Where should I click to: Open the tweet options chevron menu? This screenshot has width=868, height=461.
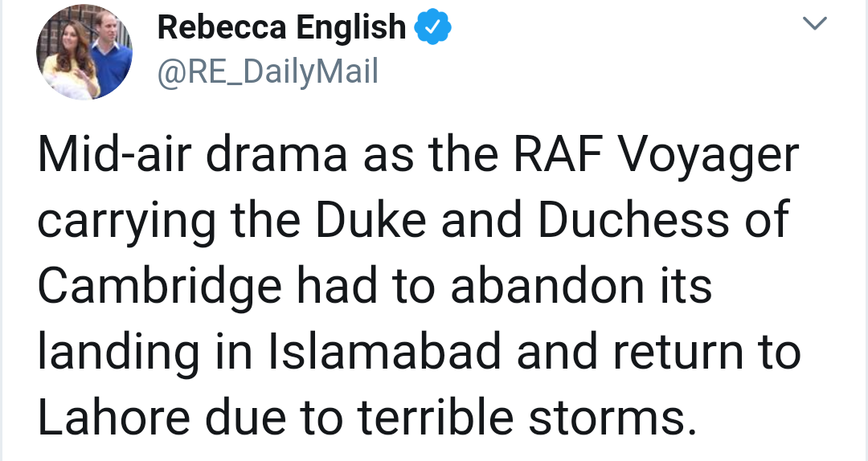tap(815, 25)
